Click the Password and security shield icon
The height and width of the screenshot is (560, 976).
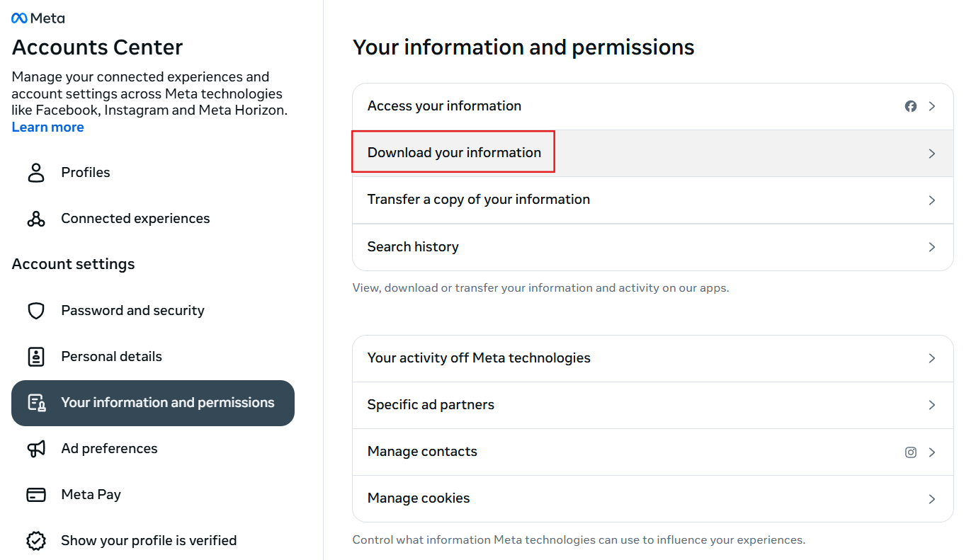tap(36, 311)
